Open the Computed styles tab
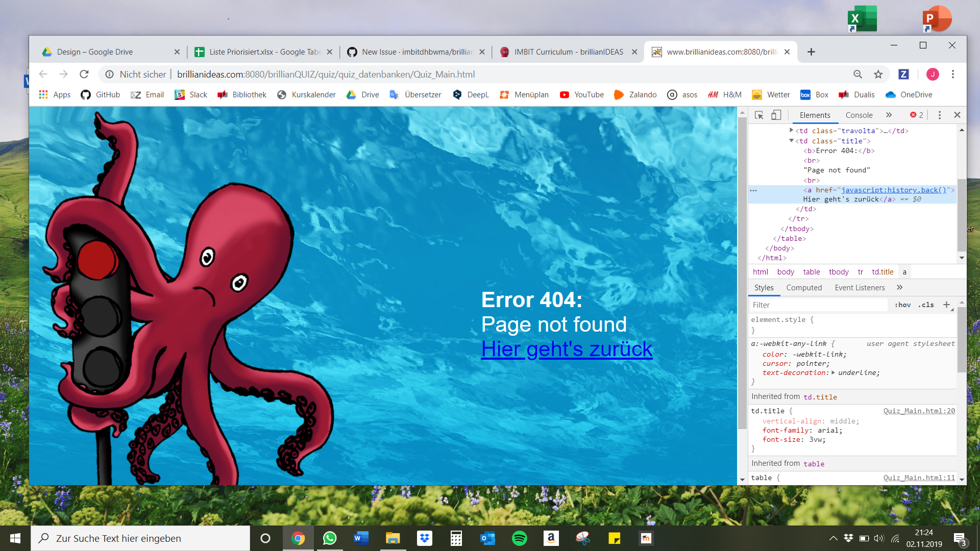Screen dimensions: 980x551 pyautogui.click(x=804, y=288)
